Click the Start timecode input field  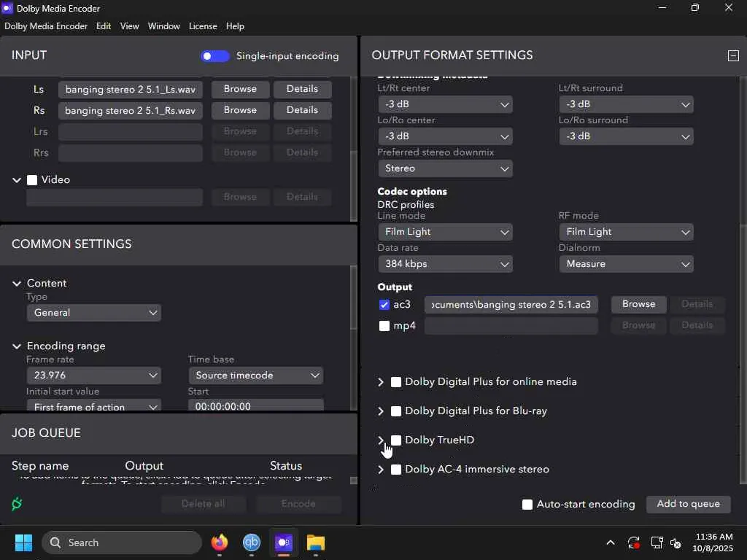(x=256, y=405)
